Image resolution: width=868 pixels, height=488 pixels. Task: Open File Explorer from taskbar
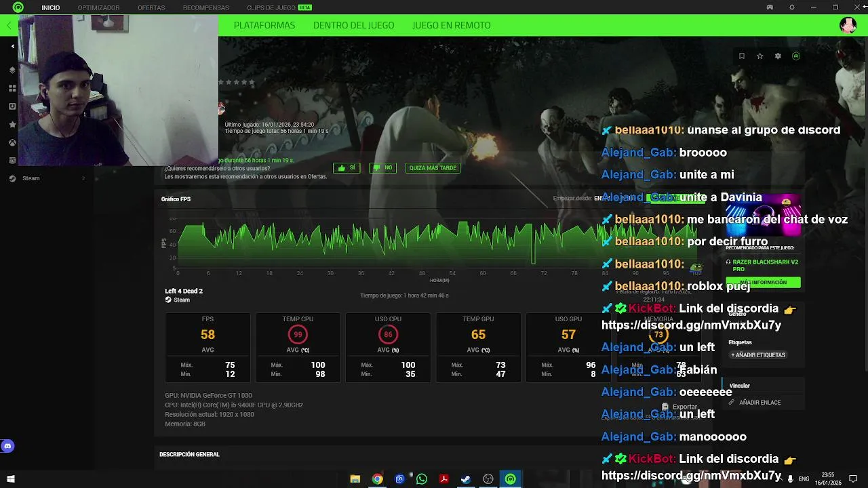355,479
